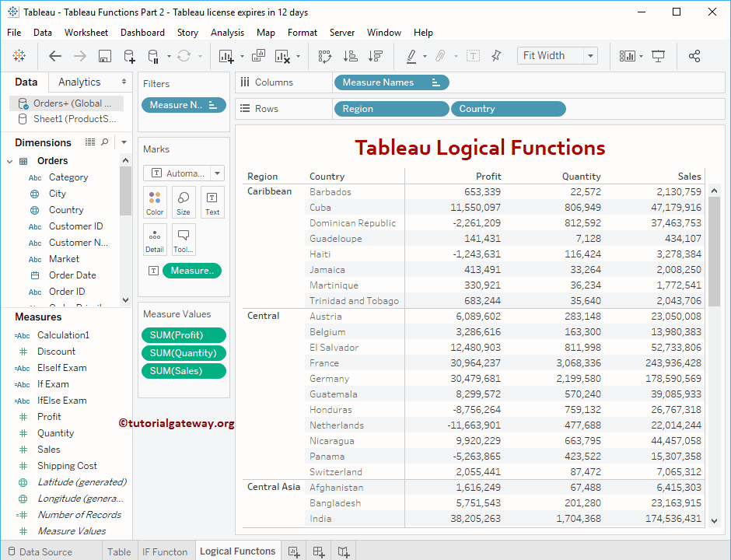Open the Fit Width dropdown

click(x=589, y=56)
